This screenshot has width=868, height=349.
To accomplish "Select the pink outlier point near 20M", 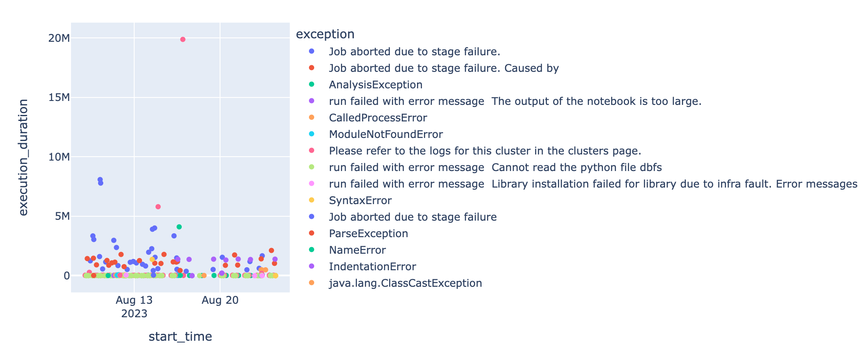I will pos(183,40).
